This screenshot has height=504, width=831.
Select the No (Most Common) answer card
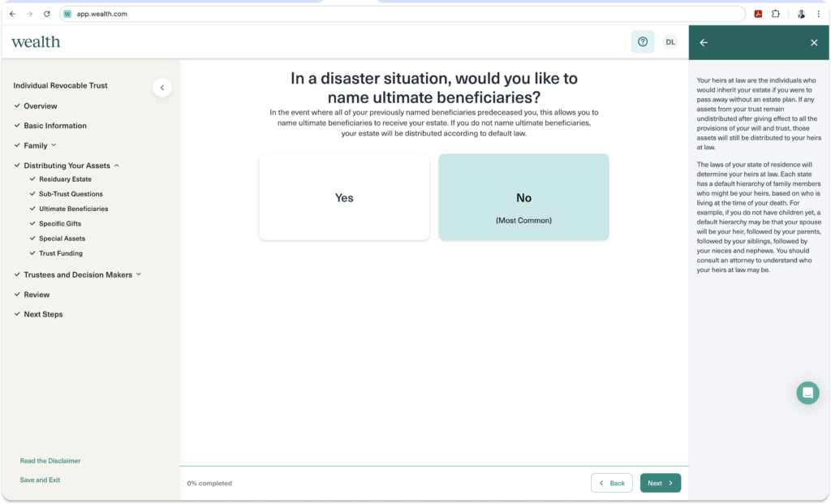pyautogui.click(x=523, y=196)
